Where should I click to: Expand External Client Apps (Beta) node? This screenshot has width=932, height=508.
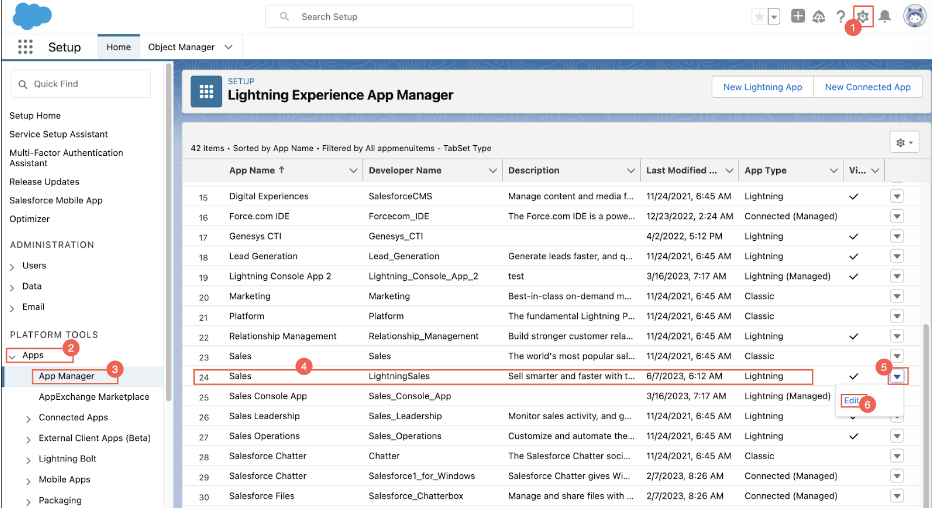[x=28, y=440]
